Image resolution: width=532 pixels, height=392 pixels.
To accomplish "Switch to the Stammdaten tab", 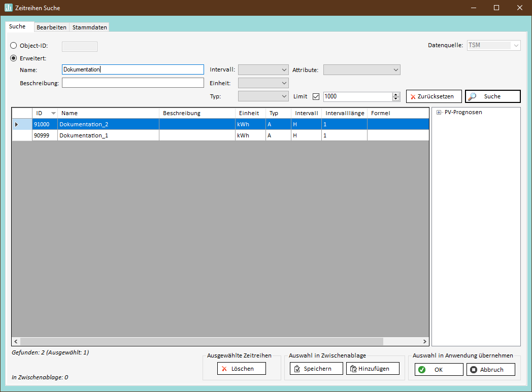I will 89,27.
